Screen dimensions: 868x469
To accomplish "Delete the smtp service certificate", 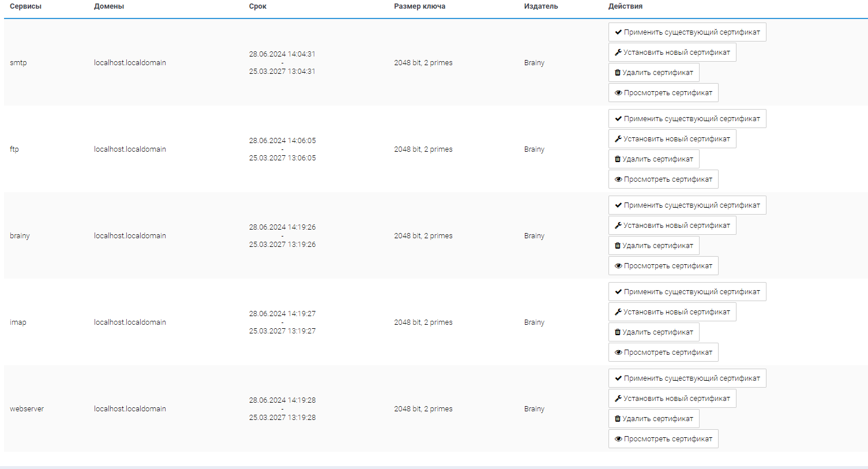I will (x=653, y=73).
